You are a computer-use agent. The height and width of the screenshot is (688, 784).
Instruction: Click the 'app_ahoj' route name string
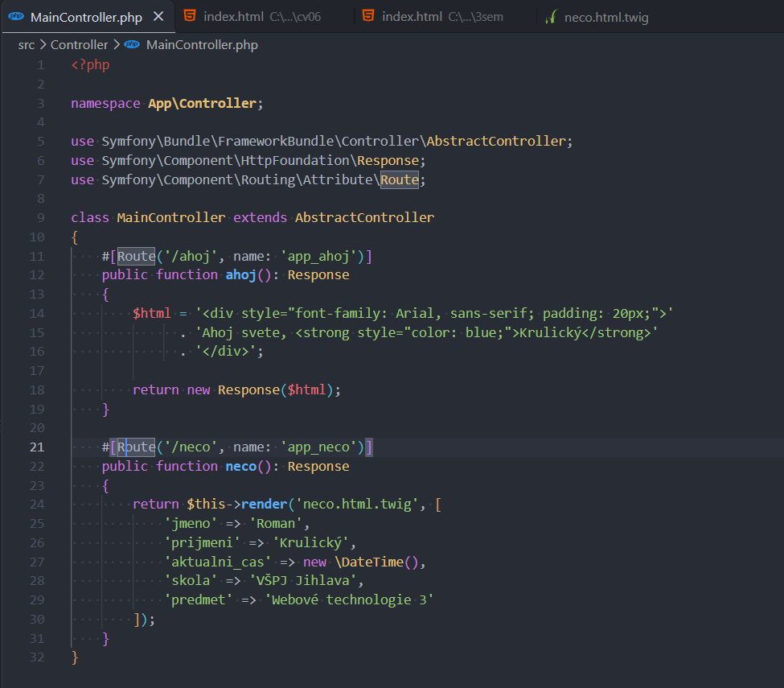coord(318,256)
